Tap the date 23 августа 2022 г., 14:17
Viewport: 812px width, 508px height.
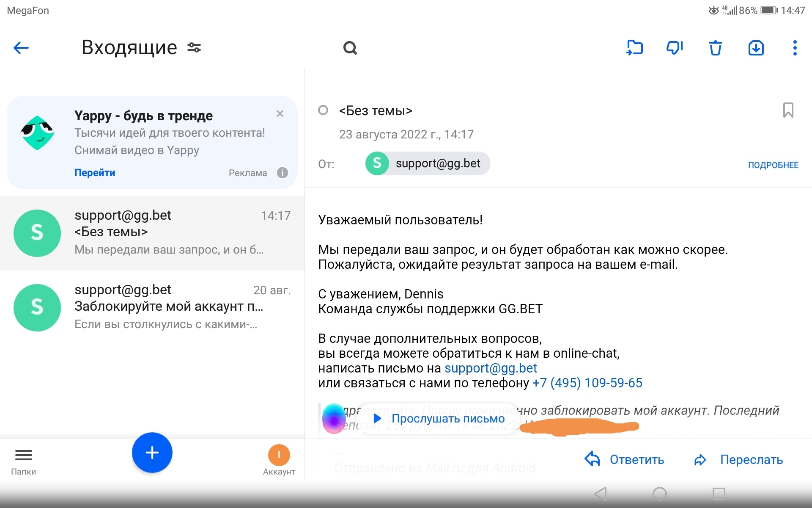point(406,134)
